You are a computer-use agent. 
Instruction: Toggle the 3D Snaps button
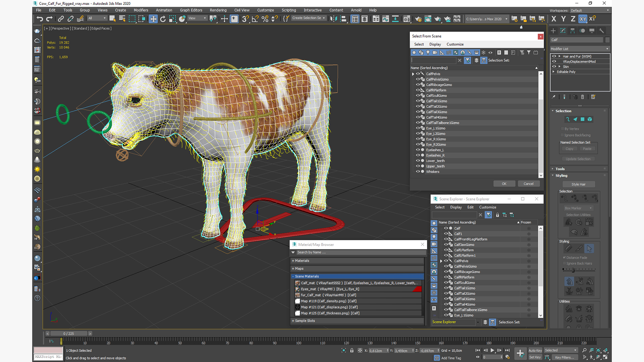click(x=246, y=19)
